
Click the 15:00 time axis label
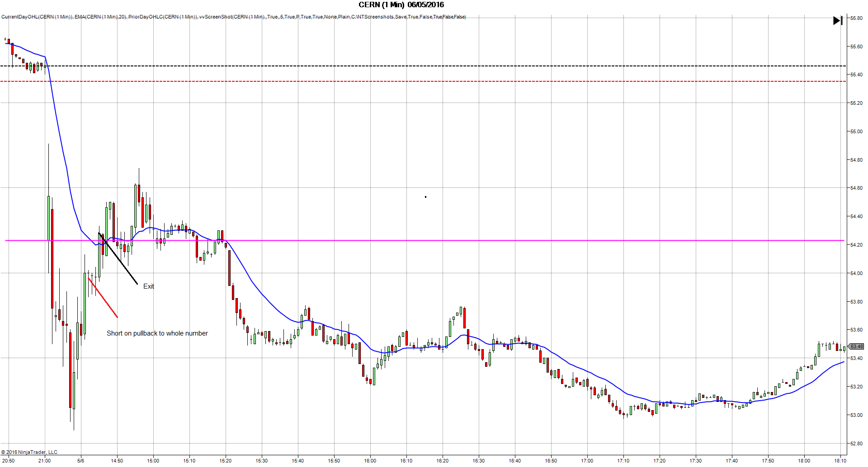tap(153, 461)
